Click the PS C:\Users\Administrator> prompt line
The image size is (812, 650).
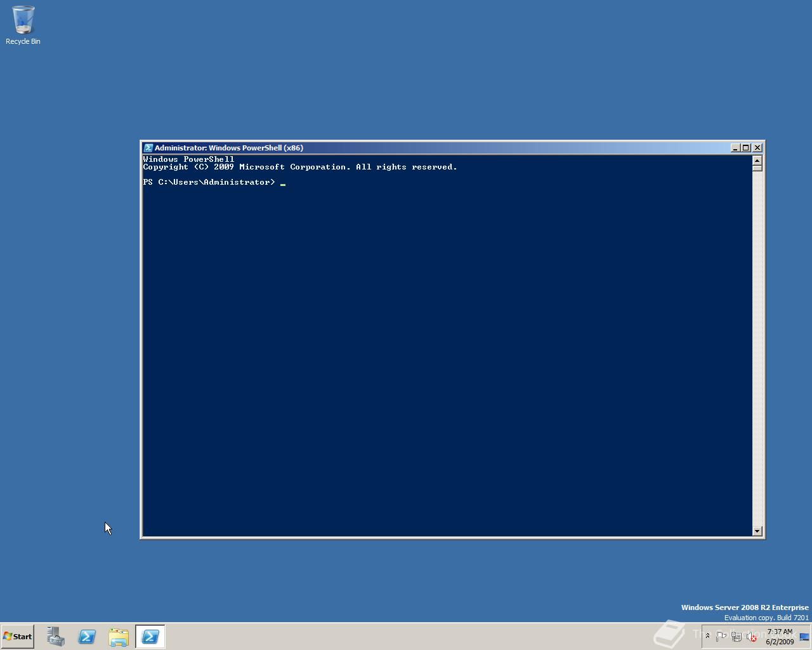pos(214,182)
